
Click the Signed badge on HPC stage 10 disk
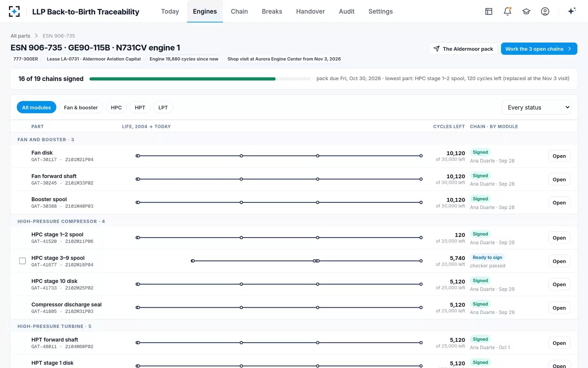pos(480,280)
